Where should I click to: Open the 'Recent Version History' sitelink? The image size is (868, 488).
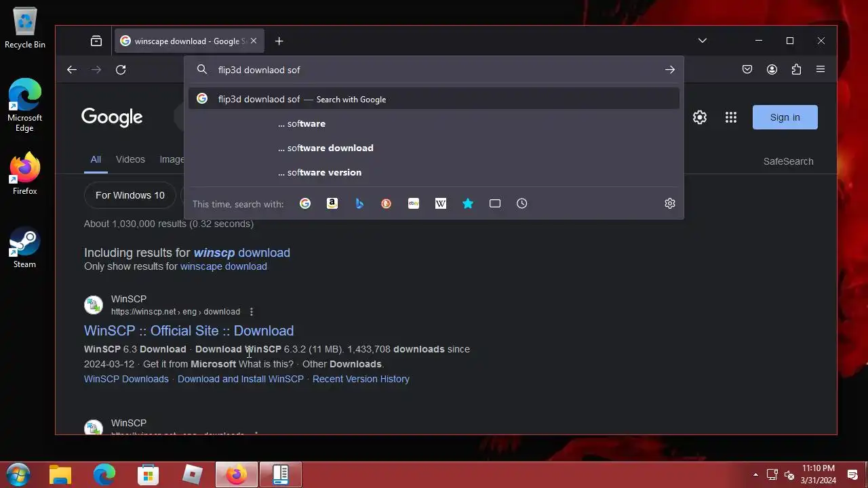tap(361, 379)
